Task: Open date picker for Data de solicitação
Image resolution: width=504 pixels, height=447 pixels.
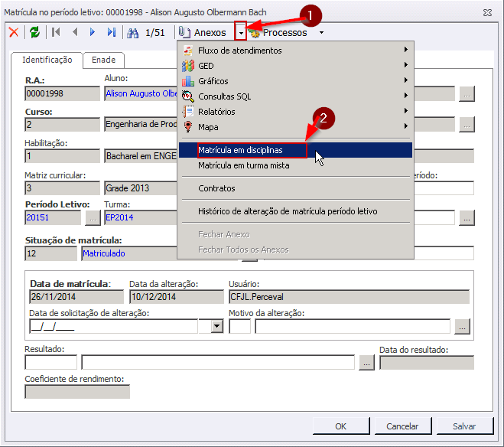Action: coord(216,326)
